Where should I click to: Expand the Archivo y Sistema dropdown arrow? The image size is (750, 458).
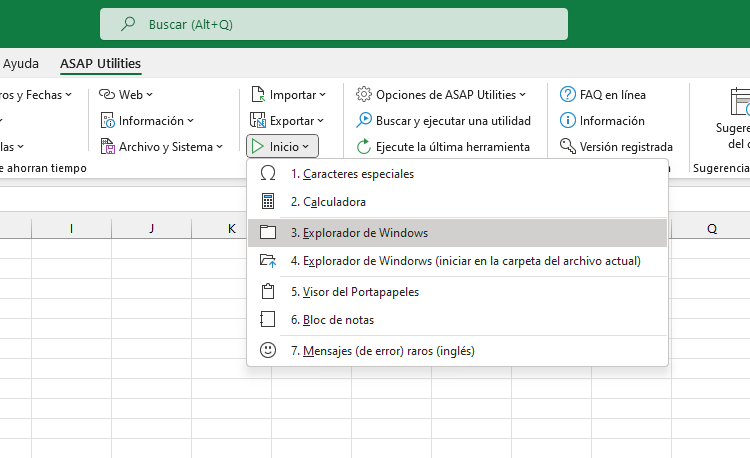coord(220,146)
